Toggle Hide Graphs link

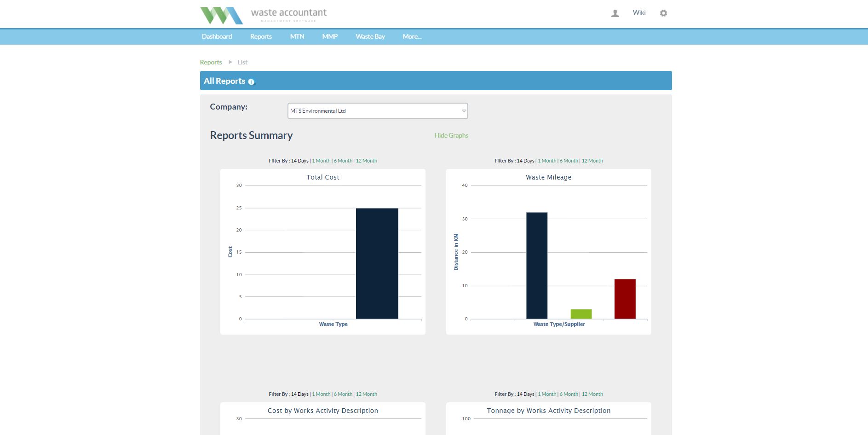(x=451, y=135)
